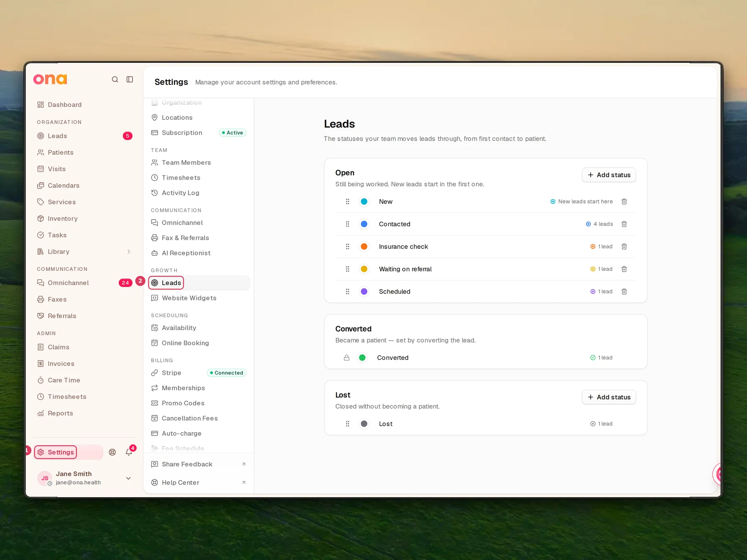Select Website Widgets in Growth settings
The width and height of the screenshot is (747, 560).
pyautogui.click(x=199, y=298)
